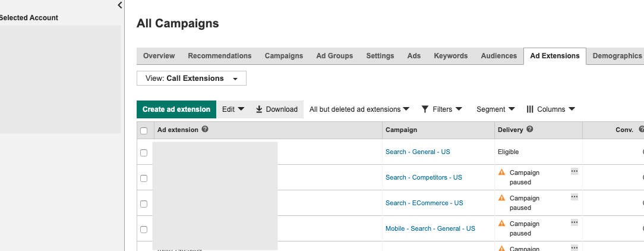
Task: Click the Selected Account label
Action: click(29, 18)
